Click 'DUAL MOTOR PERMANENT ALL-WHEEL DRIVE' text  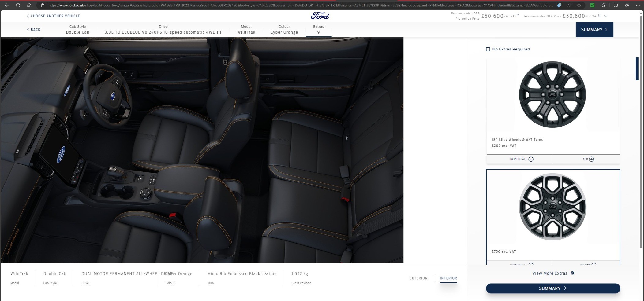127,274
